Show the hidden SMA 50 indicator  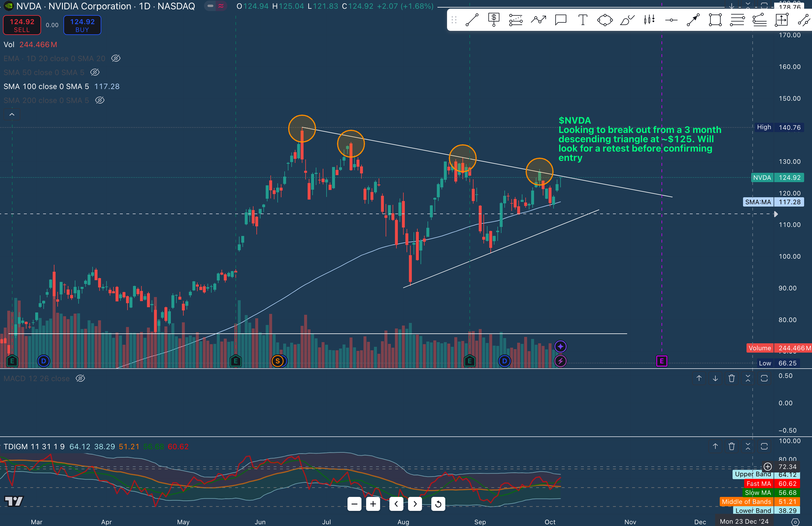[95, 72]
